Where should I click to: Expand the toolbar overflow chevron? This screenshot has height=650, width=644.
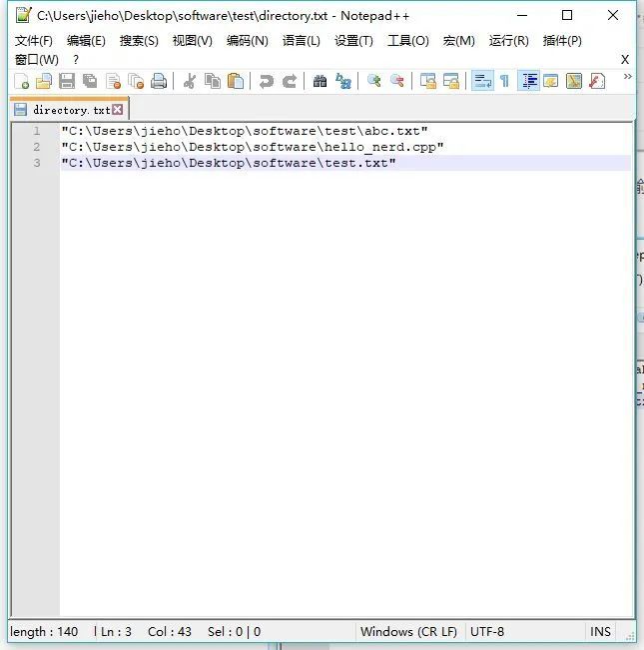click(627, 76)
